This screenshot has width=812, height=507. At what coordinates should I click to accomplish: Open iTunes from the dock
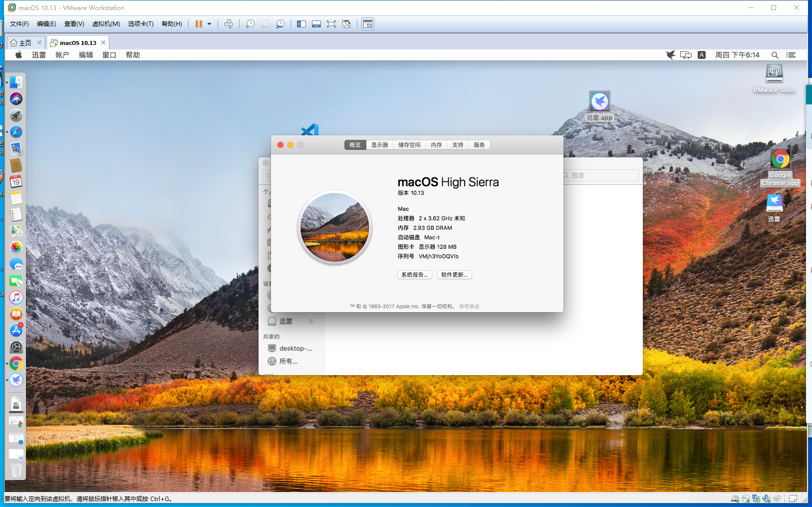(16, 297)
